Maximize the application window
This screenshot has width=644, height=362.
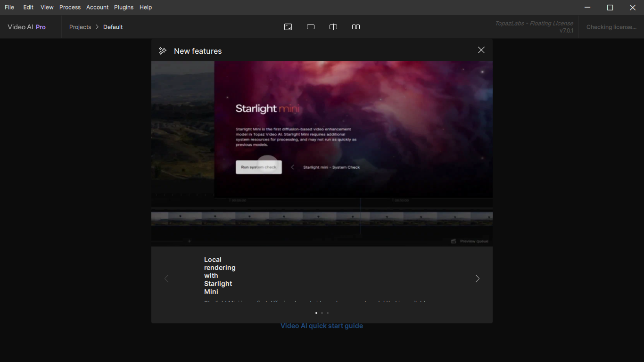[610, 7]
